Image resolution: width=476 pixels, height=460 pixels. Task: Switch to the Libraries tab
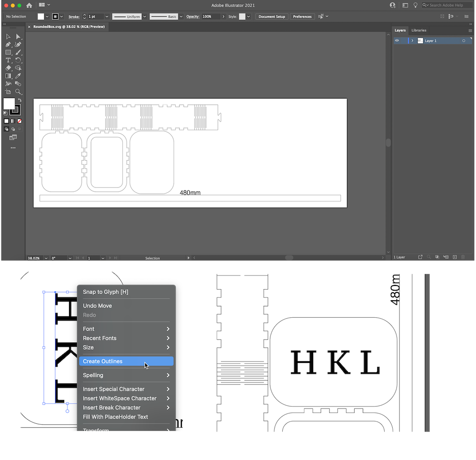click(419, 30)
